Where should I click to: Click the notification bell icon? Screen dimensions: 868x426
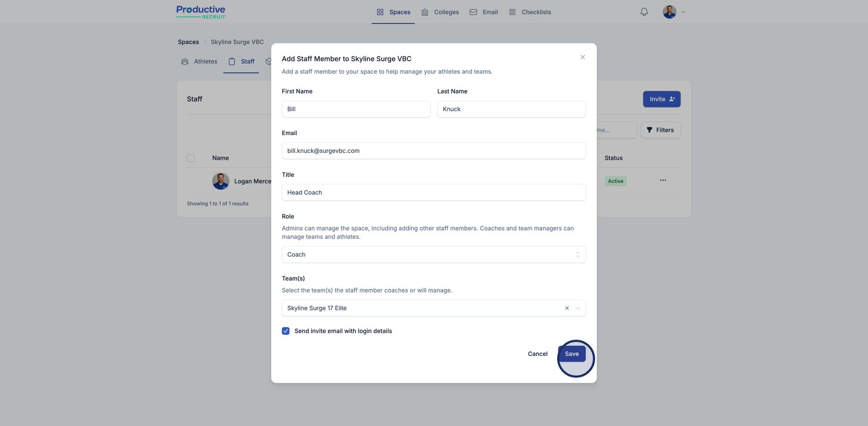coord(644,12)
